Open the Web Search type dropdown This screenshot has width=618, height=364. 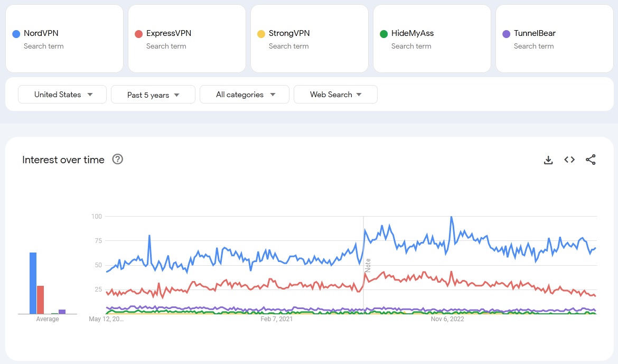pos(335,95)
